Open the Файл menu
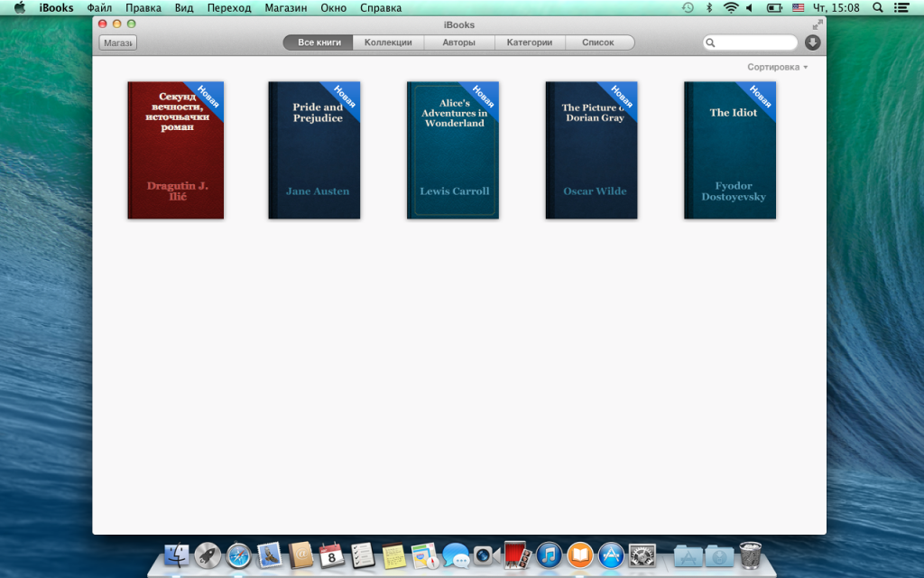The image size is (924, 578). pyautogui.click(x=99, y=7)
